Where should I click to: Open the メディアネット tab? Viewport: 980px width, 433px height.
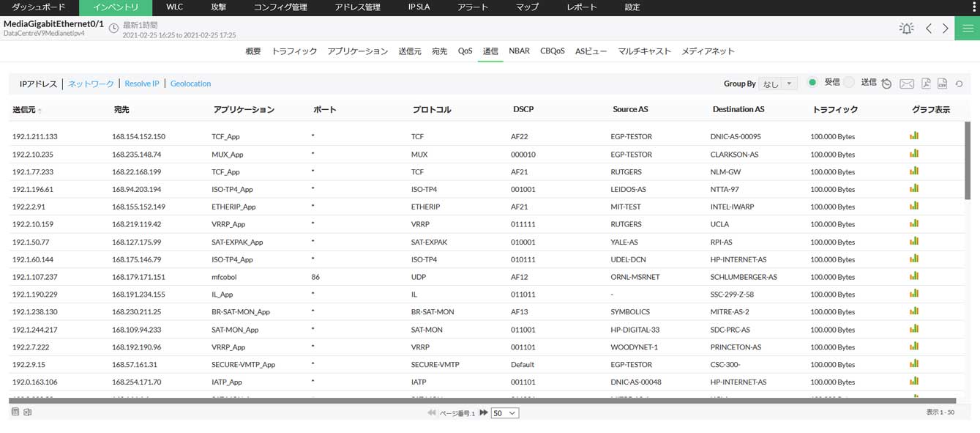tap(708, 51)
